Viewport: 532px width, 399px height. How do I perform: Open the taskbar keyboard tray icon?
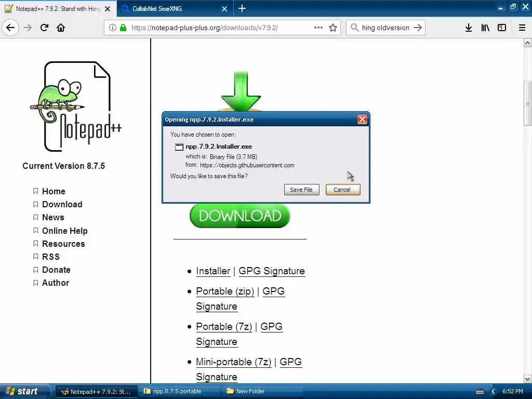click(480, 392)
